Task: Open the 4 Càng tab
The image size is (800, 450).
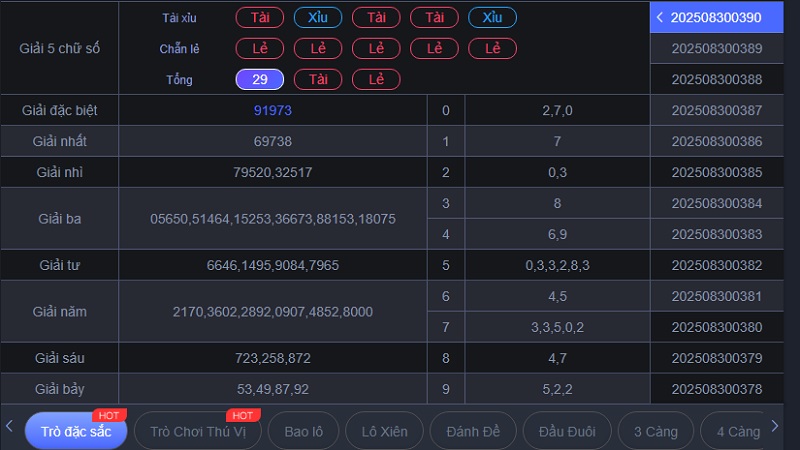Action: pos(737,432)
